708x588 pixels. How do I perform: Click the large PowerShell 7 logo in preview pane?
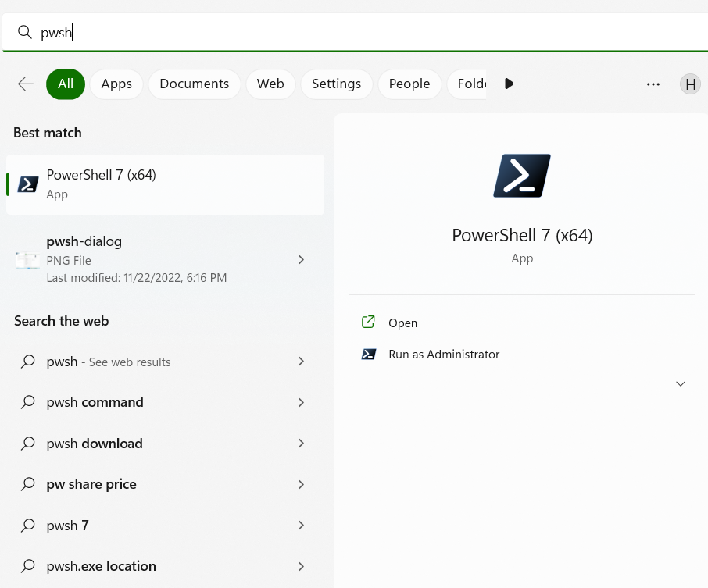pos(522,176)
